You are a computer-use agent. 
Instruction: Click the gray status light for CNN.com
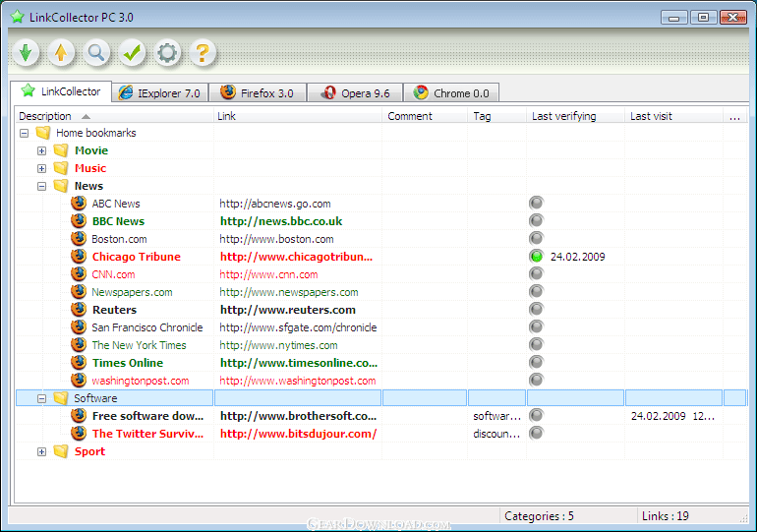click(536, 273)
